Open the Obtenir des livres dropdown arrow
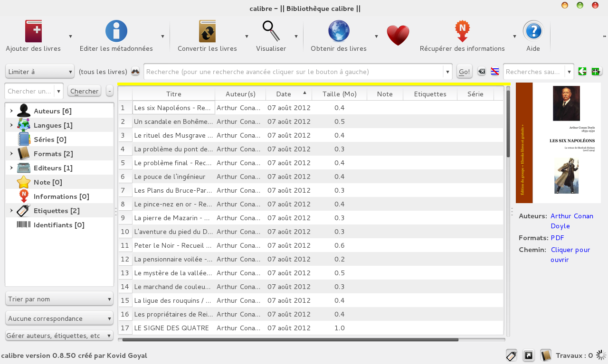 pyautogui.click(x=376, y=36)
